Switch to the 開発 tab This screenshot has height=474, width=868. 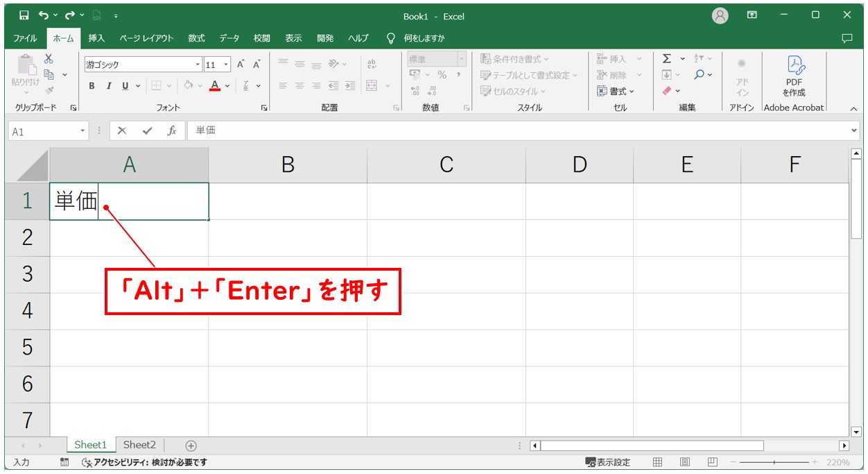point(325,38)
